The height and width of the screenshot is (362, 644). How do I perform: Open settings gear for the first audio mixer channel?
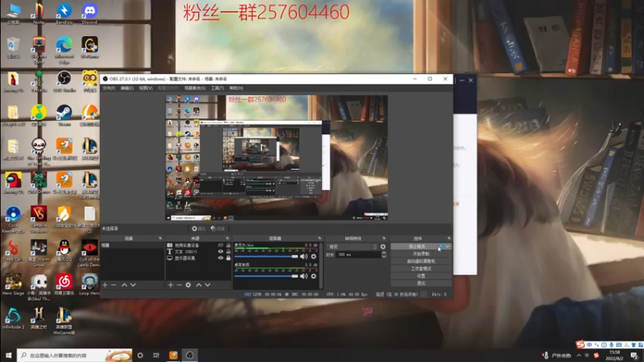(313, 257)
